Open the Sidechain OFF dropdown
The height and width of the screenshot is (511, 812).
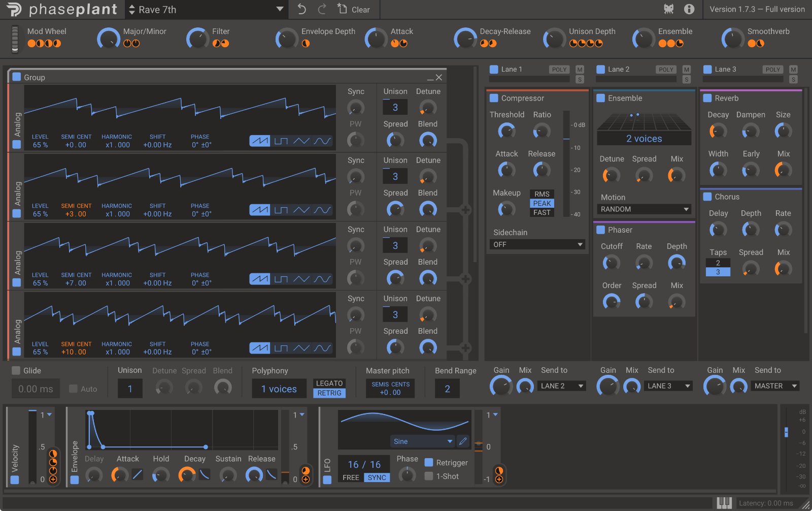coord(537,244)
